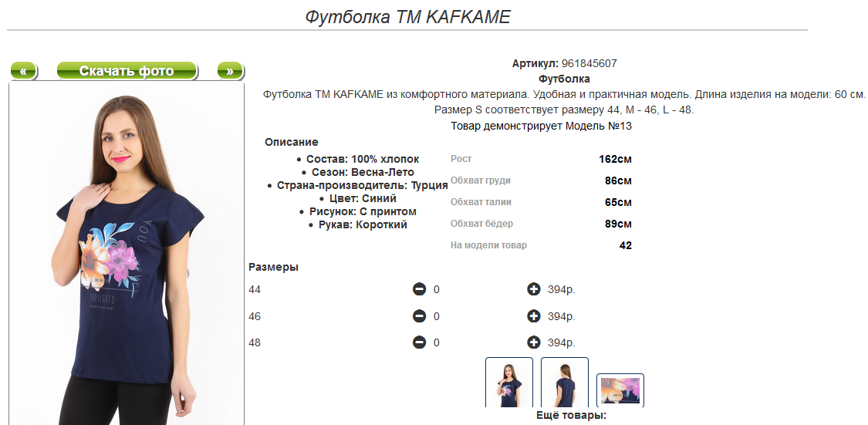The width and height of the screenshot is (868, 425).
Task: Click the Ещё товары heading
Action: (x=572, y=415)
